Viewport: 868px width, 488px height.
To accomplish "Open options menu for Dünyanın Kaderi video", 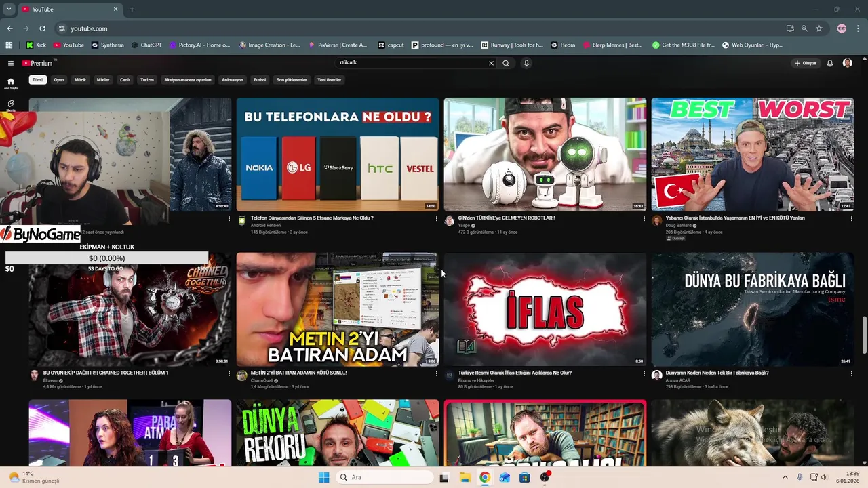I will pyautogui.click(x=851, y=373).
